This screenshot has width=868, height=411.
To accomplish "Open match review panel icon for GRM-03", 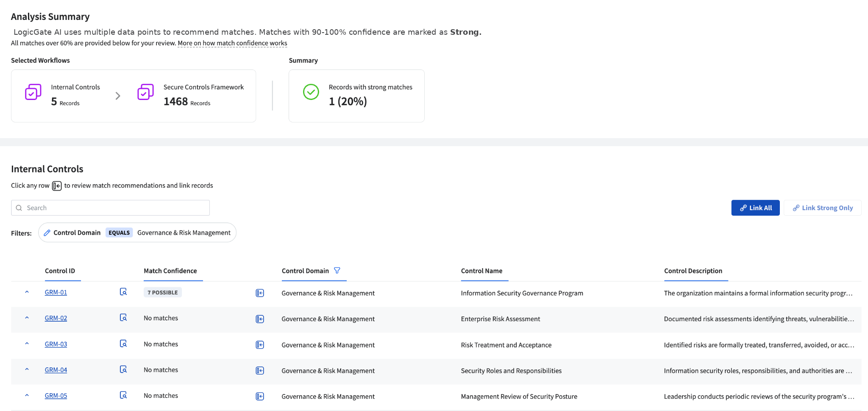I will pos(260,345).
